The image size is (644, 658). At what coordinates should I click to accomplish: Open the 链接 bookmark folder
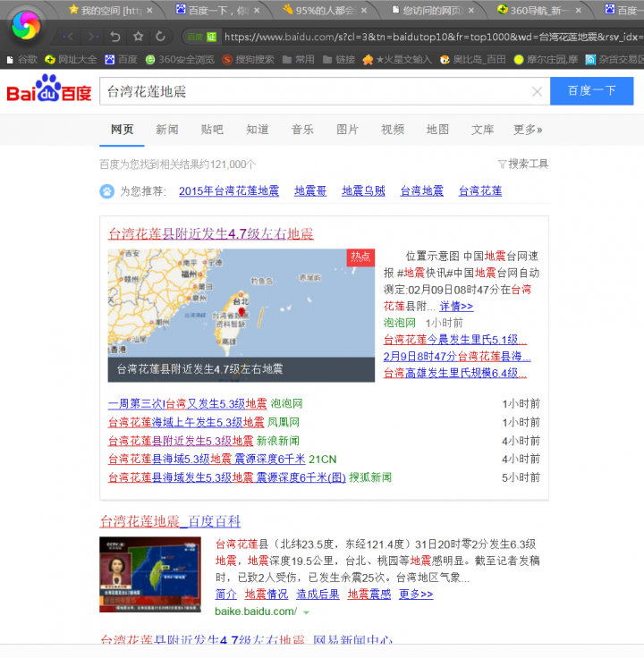[x=339, y=60]
